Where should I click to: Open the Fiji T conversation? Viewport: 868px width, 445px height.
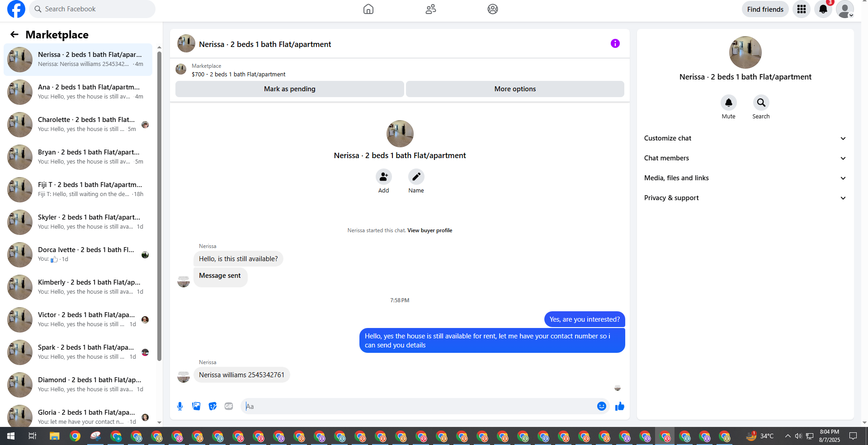[78, 189]
